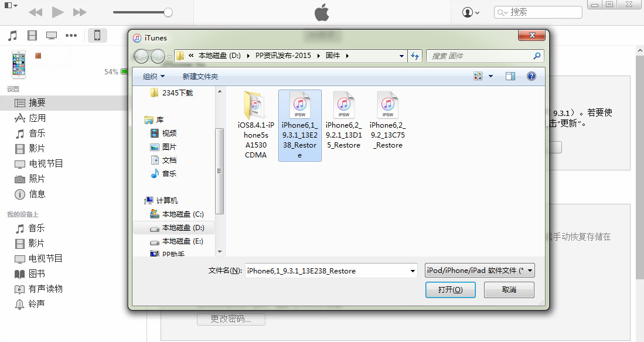Click PP资讯发布-2015 in the address breadcrumb
Image resolution: width=644 pixels, height=342 pixels.
[283, 56]
